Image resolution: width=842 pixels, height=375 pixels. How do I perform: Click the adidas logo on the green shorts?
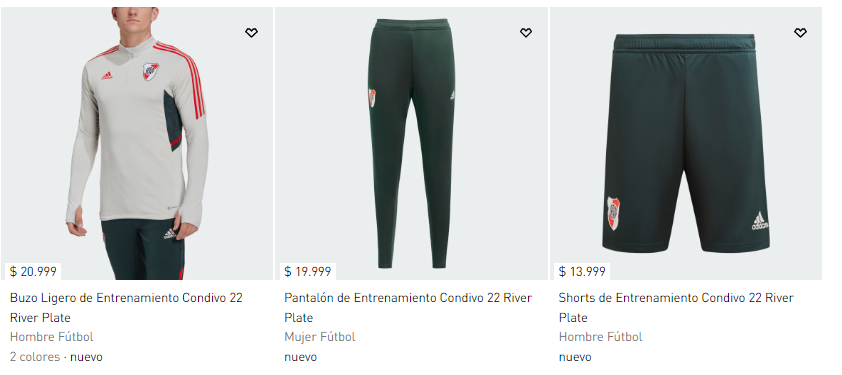click(759, 221)
